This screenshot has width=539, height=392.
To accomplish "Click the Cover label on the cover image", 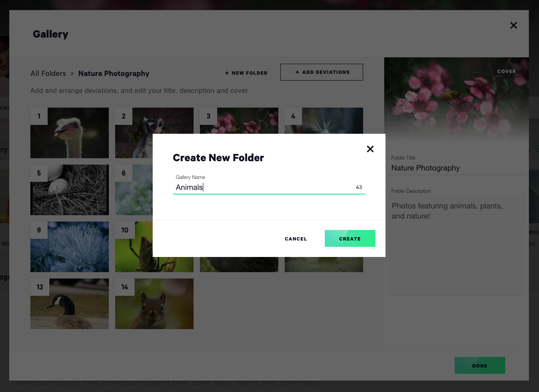I will point(507,71).
